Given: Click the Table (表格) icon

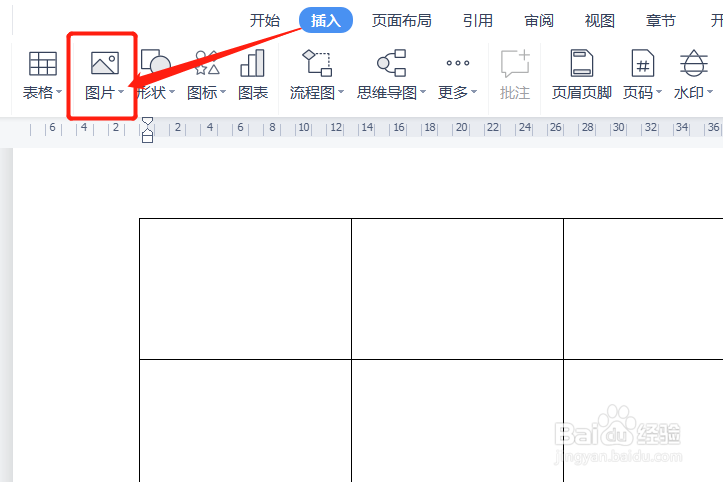Looking at the screenshot, I should [x=42, y=63].
